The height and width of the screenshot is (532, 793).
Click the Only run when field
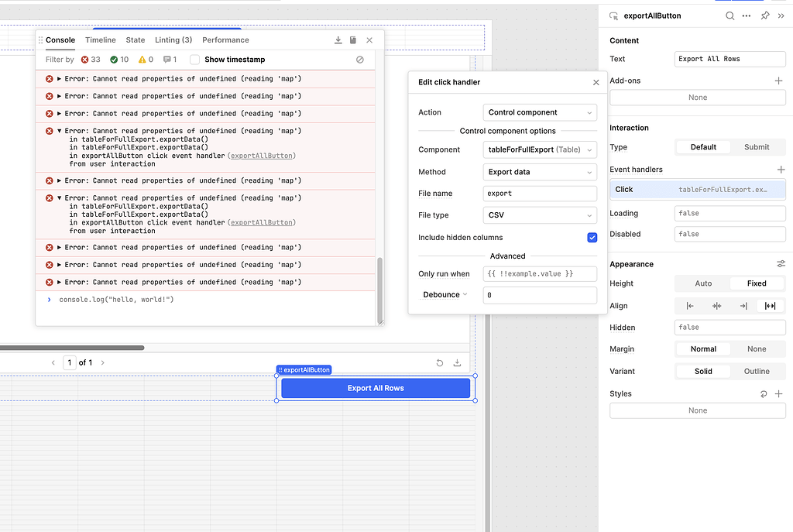pyautogui.click(x=540, y=273)
